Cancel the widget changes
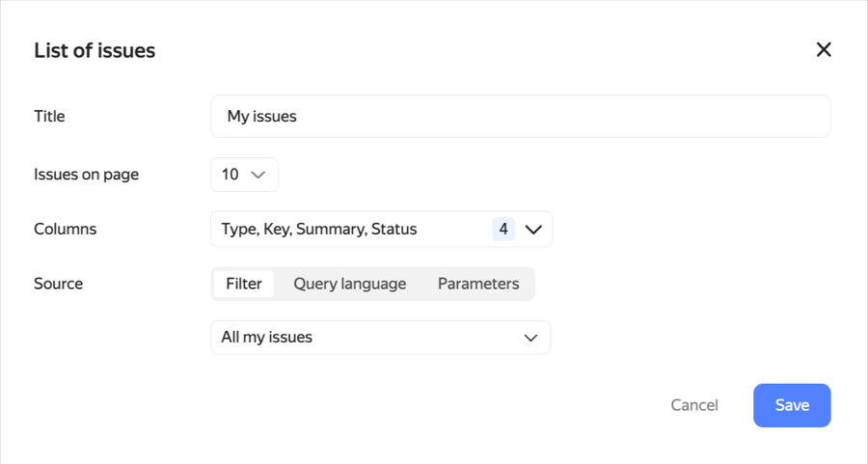Viewport: 868px width, 464px height. (x=694, y=405)
